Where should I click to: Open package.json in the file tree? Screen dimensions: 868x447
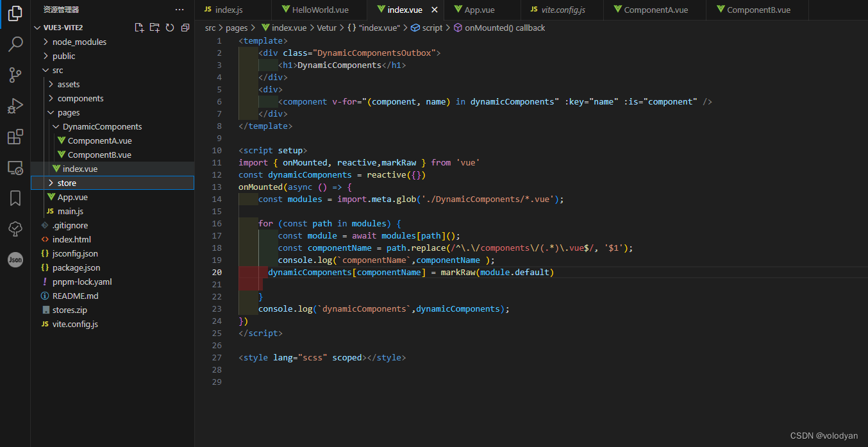112,267
